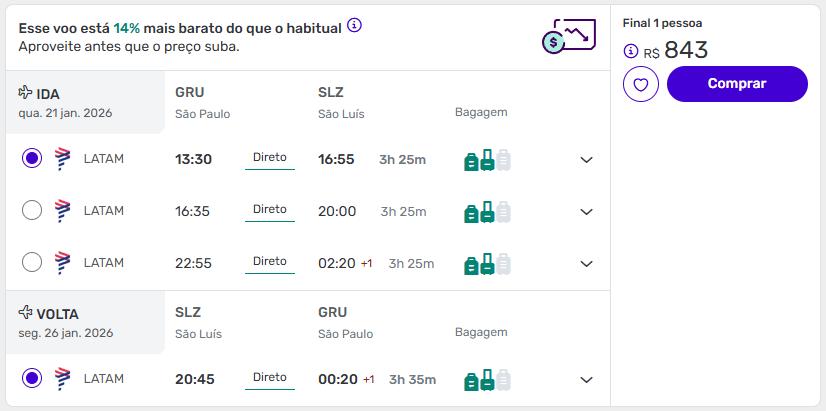826x411 pixels.
Task: Click baggage icons for the 20:45 return flight
Action: pyautogui.click(x=487, y=379)
